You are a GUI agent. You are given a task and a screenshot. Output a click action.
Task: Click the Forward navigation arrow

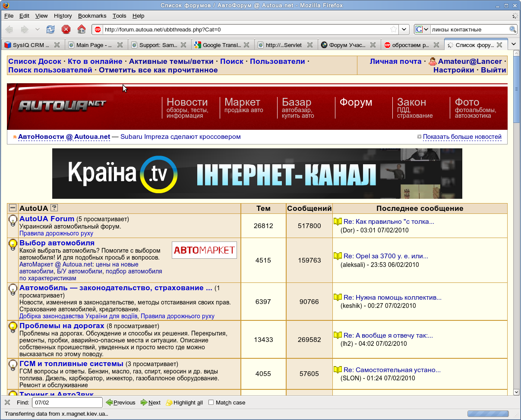click(x=25, y=29)
